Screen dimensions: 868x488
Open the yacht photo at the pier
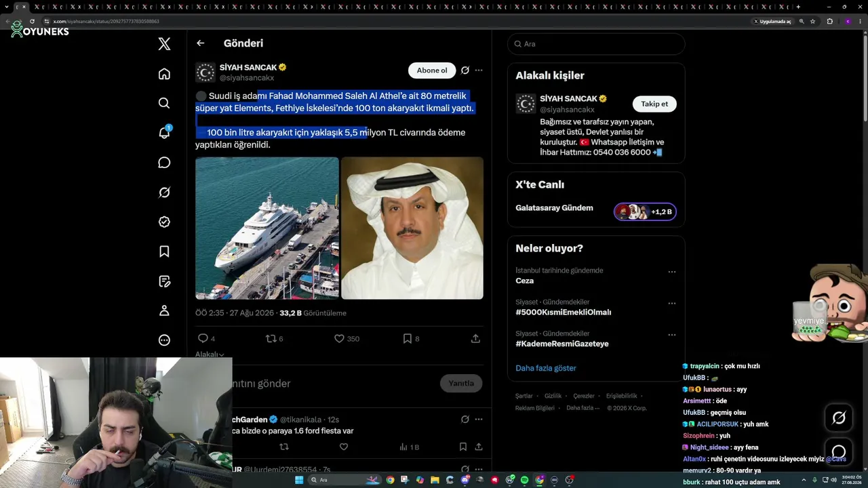[x=267, y=228]
